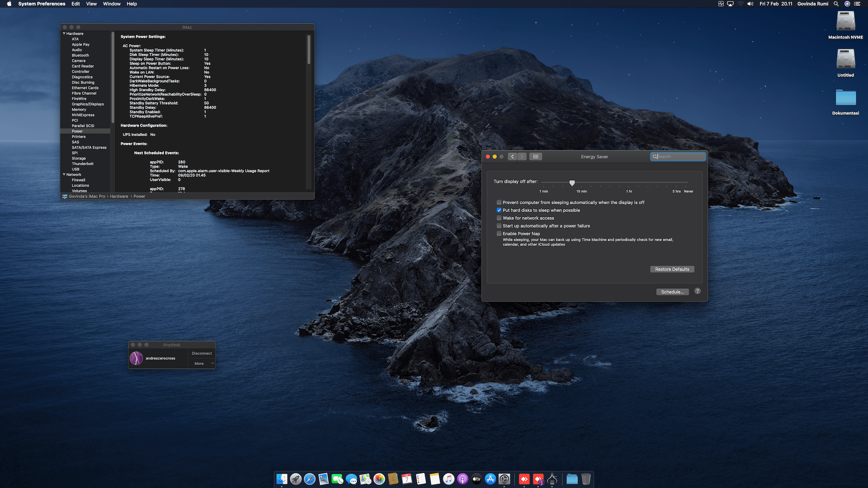Screen dimensions: 868x488
Task: Open Spotlight search in the menu bar
Action: pyautogui.click(x=836, y=4)
